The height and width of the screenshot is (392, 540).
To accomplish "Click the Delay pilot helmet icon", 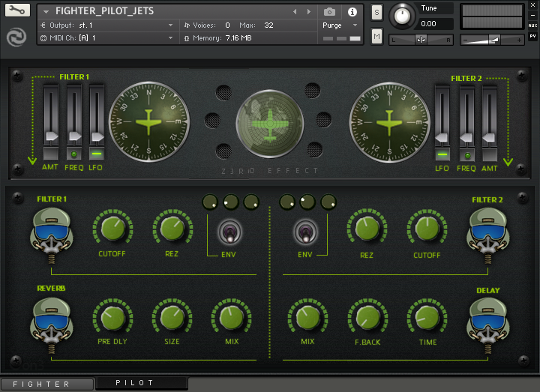I will pos(488,325).
